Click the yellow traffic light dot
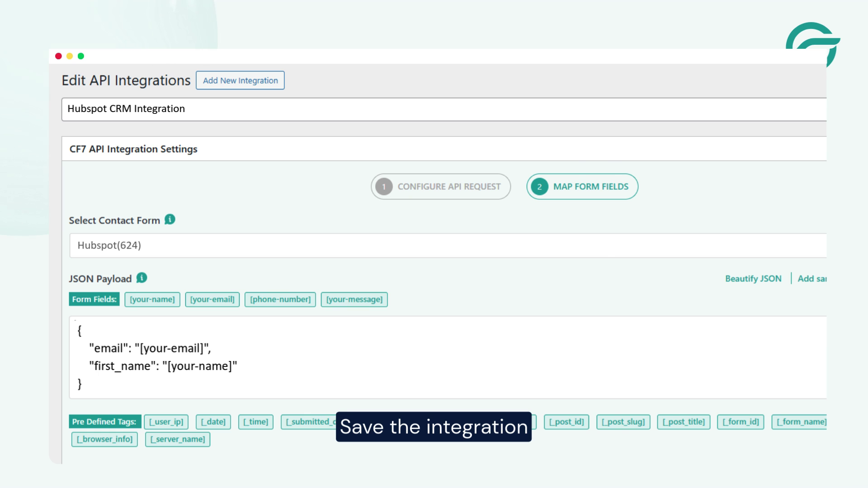 coord(69,56)
